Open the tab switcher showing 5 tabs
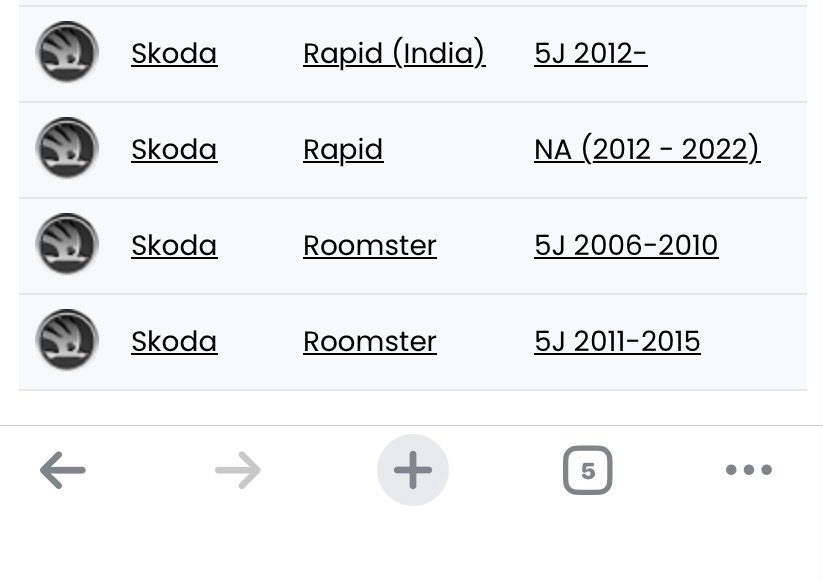Screen dimensions: 823x580 587,470
